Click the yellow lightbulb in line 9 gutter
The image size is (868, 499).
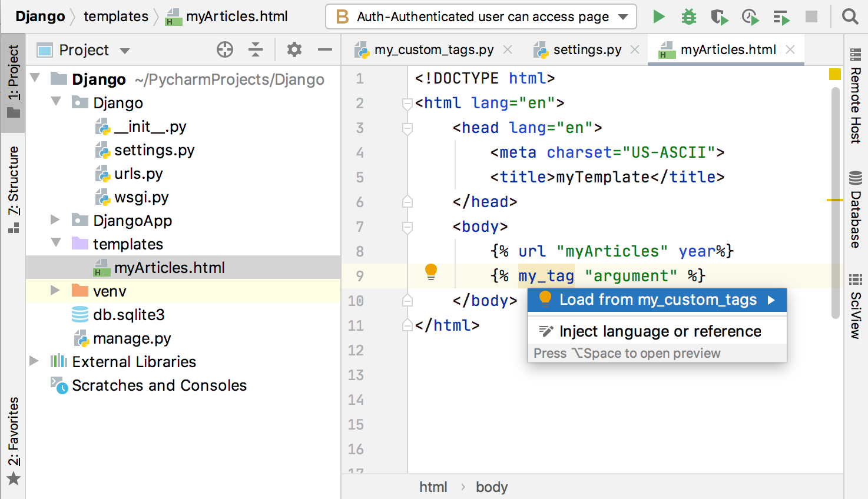pyautogui.click(x=431, y=271)
